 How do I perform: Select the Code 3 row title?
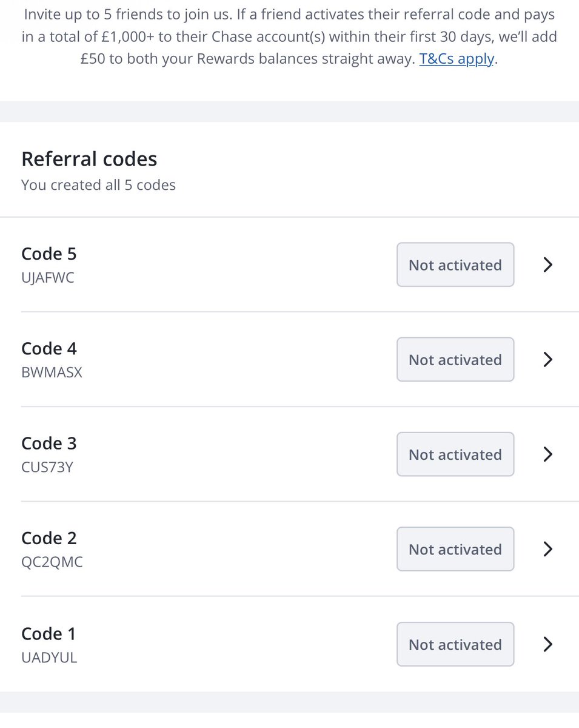[x=49, y=443]
